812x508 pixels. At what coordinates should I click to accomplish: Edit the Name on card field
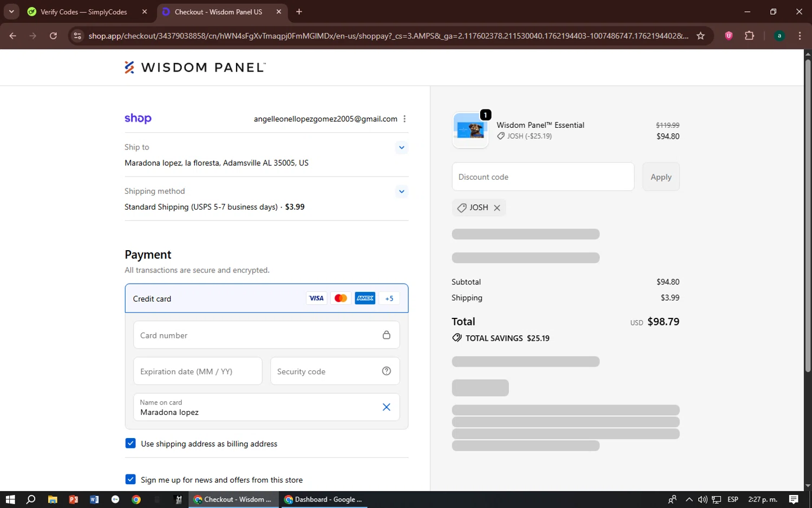[266, 407]
